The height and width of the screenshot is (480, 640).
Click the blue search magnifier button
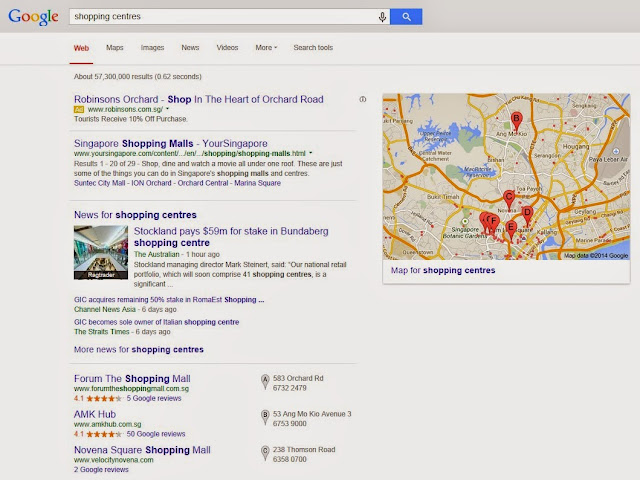click(406, 17)
